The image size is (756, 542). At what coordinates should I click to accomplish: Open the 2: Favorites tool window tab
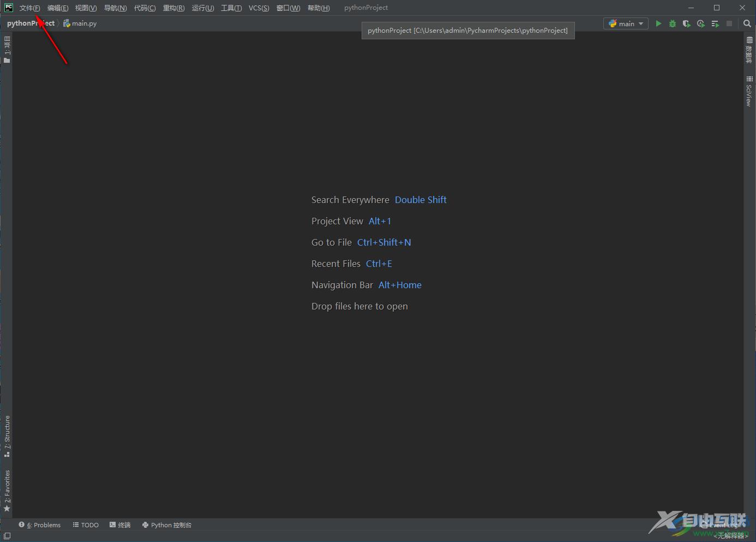[7, 491]
